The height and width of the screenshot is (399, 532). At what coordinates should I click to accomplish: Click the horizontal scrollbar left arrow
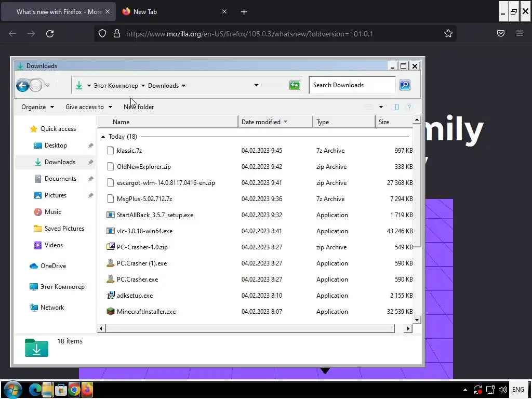[x=101, y=328]
